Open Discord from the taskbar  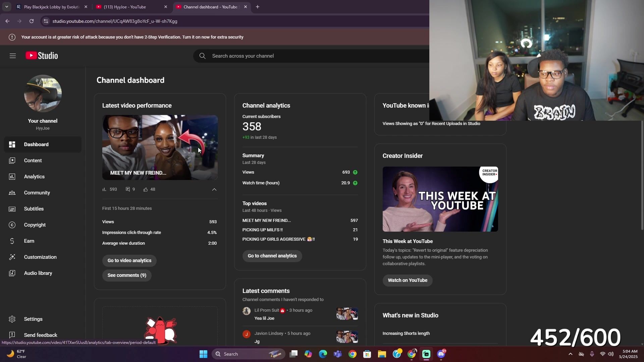click(x=441, y=354)
